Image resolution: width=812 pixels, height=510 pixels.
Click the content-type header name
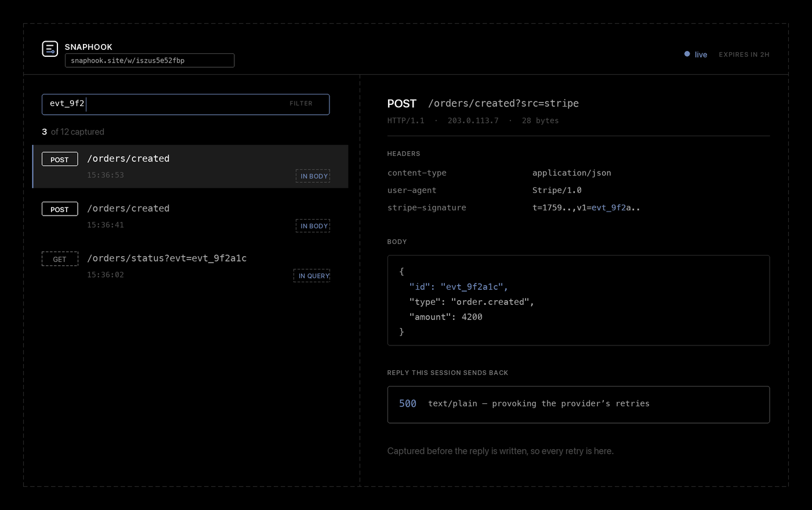(417, 173)
